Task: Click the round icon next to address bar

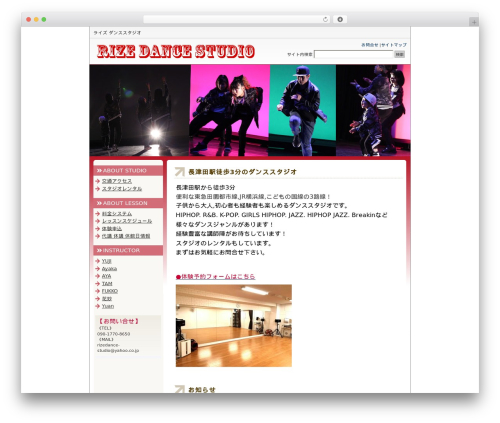Action: click(x=340, y=19)
